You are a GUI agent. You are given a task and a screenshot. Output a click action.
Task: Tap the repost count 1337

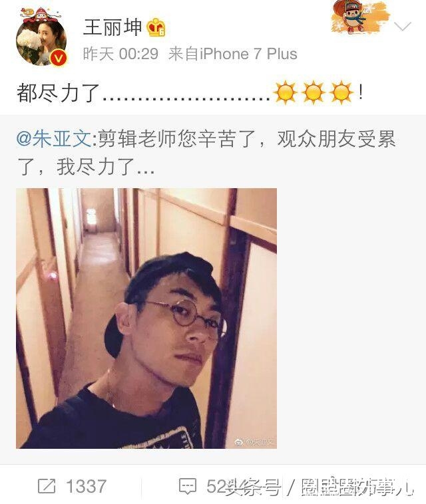87,486
